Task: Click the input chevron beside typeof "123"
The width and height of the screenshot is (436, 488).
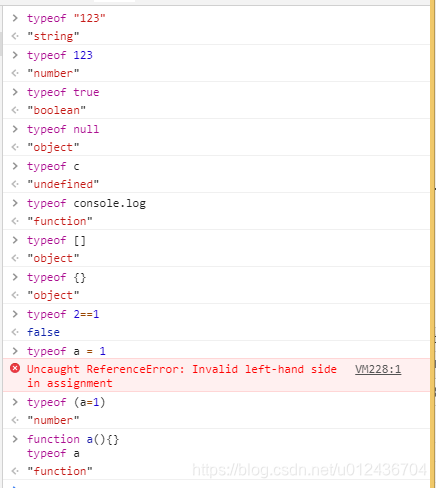Action: 15,18
